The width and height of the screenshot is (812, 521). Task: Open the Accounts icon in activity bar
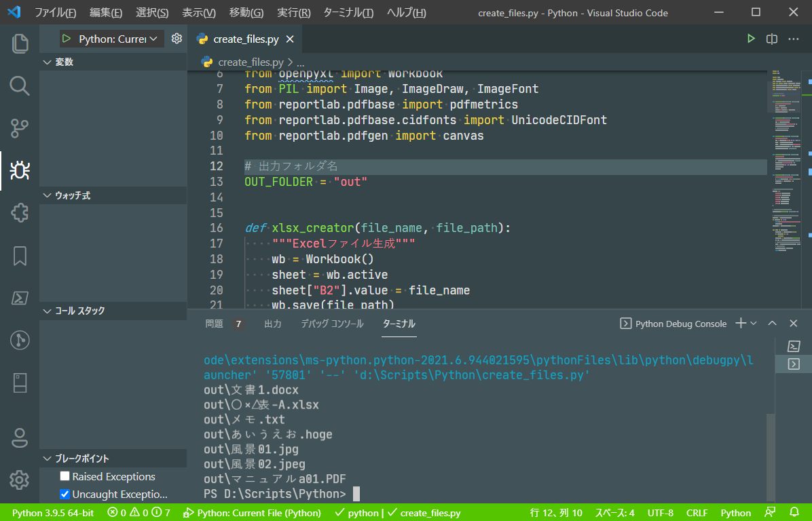click(x=20, y=438)
